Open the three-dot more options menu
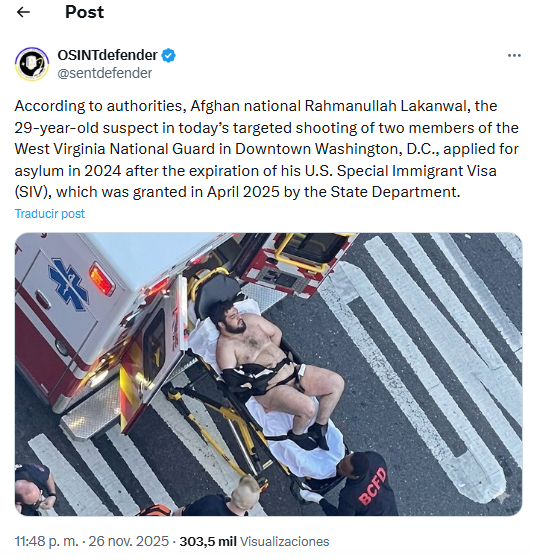The image size is (534, 560). (x=514, y=55)
